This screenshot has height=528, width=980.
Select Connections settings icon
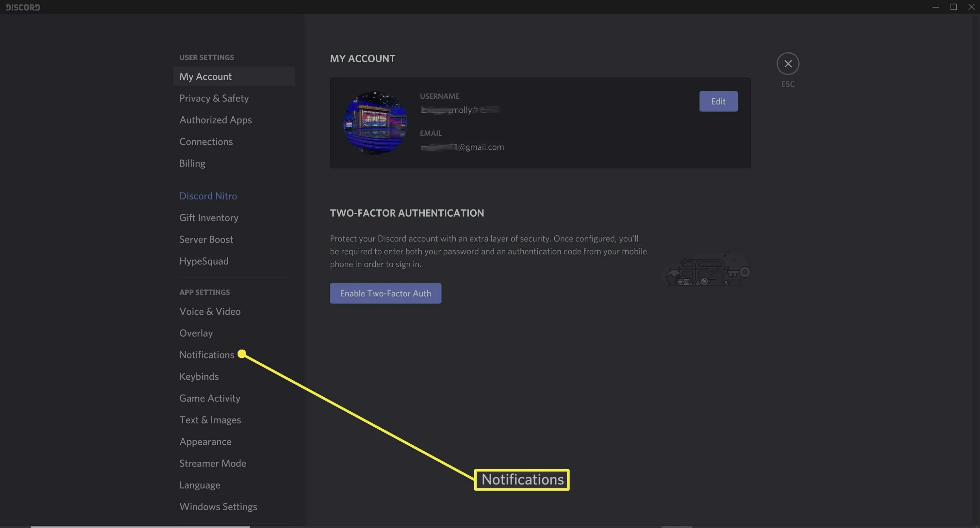coord(206,141)
